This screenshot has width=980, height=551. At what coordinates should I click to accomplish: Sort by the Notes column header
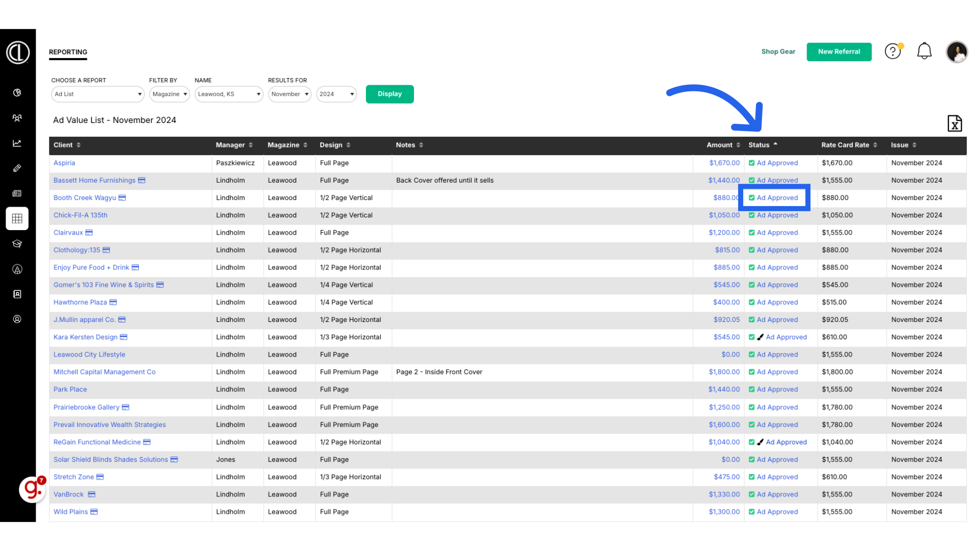click(x=409, y=145)
